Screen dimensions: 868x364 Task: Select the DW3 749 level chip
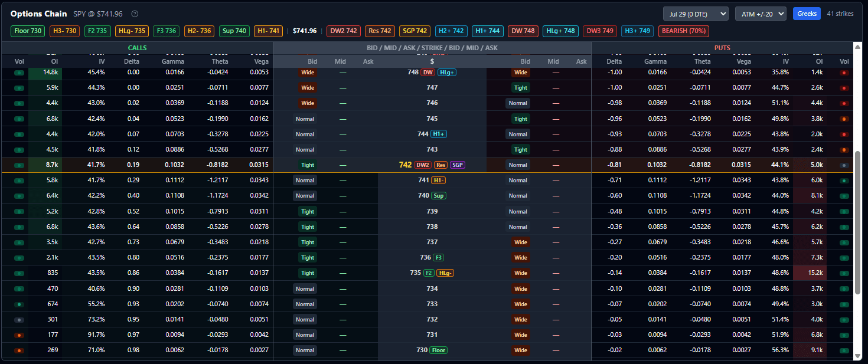pyautogui.click(x=601, y=31)
